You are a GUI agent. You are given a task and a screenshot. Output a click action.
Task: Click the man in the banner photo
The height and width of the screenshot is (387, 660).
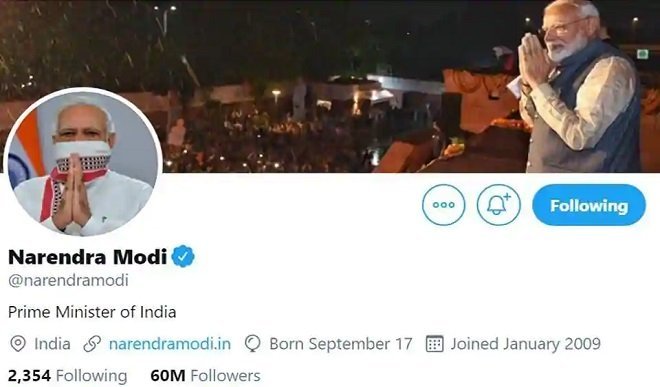click(581, 86)
